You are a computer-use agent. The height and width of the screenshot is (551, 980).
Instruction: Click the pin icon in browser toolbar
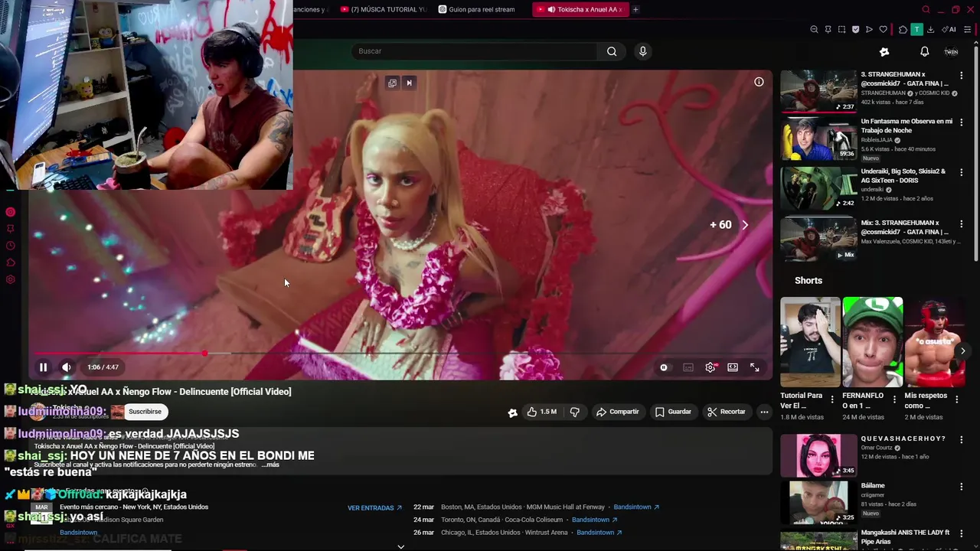click(x=828, y=30)
